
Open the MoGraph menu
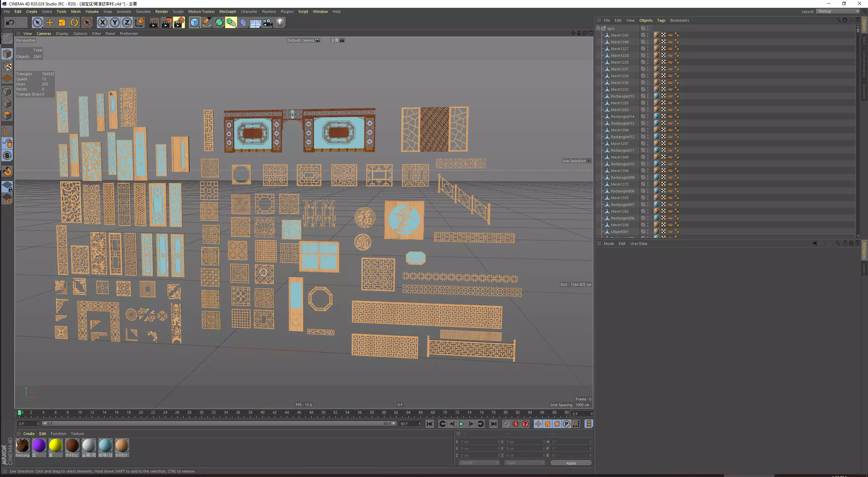(x=227, y=12)
